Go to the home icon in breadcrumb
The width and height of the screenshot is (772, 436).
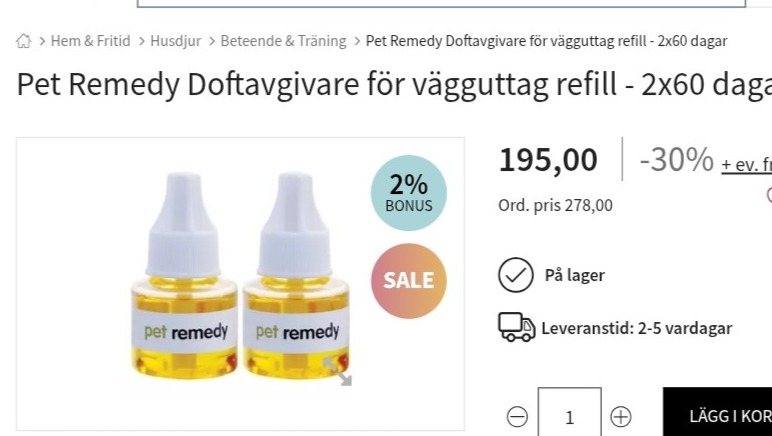point(23,41)
